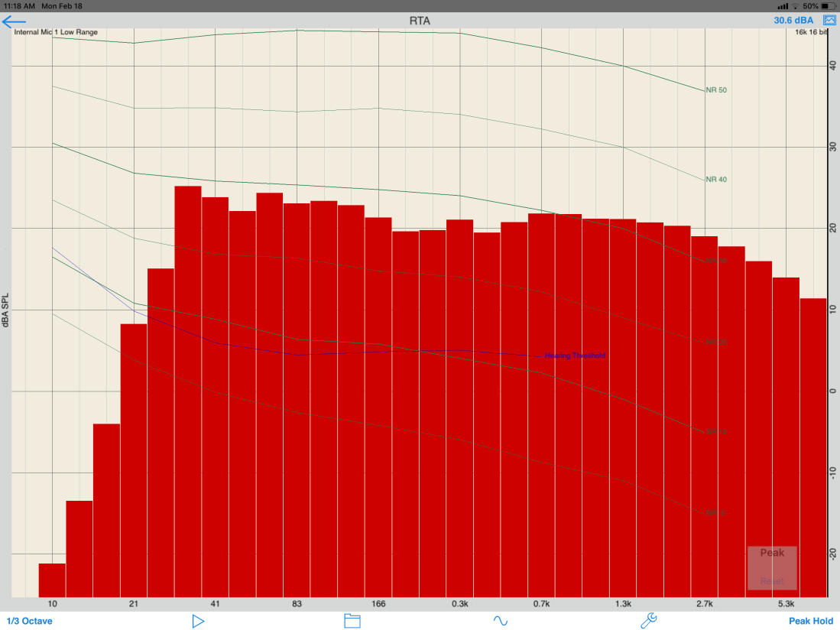Image resolution: width=840 pixels, height=630 pixels.
Task: Select the 30.6 dBA level readout
Action: click(793, 21)
